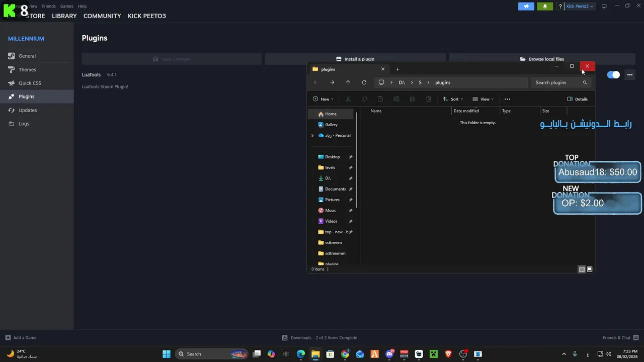The height and width of the screenshot is (362, 644).
Task: Open Friends & Chat panel
Action: (620, 338)
